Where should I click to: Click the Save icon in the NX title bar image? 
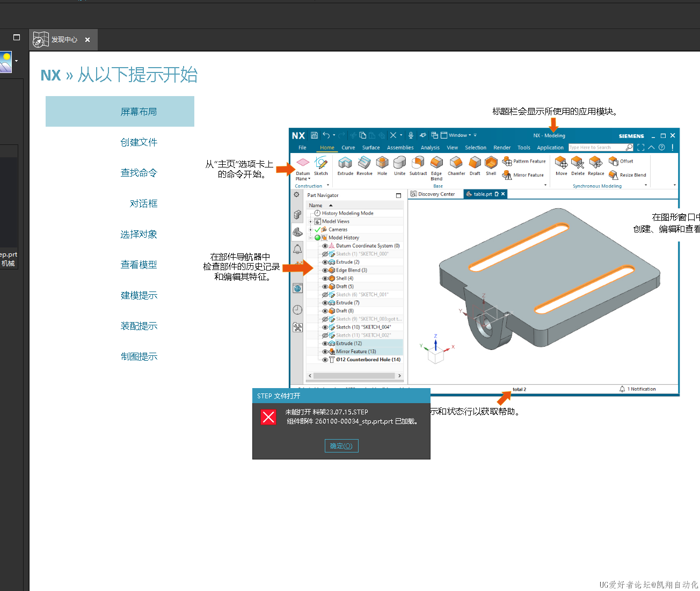[315, 135]
